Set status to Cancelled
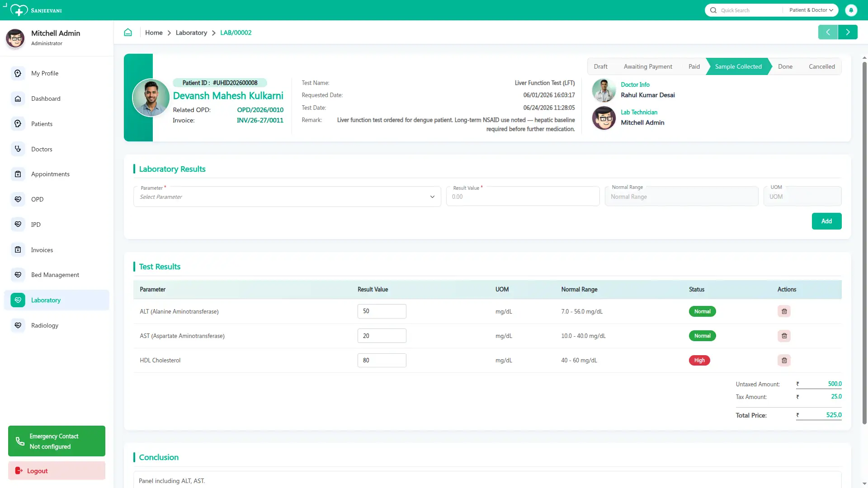This screenshot has width=868, height=488. pos(821,66)
